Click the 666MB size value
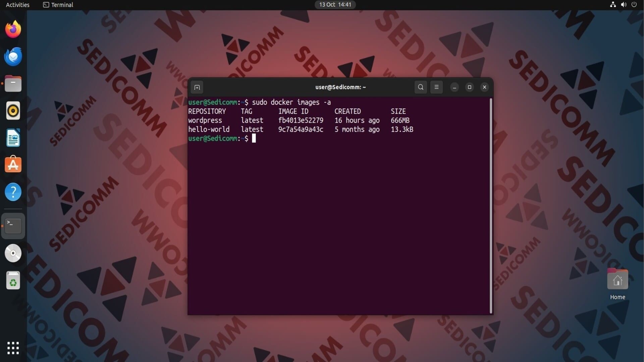This screenshot has height=362, width=644. coord(400,120)
